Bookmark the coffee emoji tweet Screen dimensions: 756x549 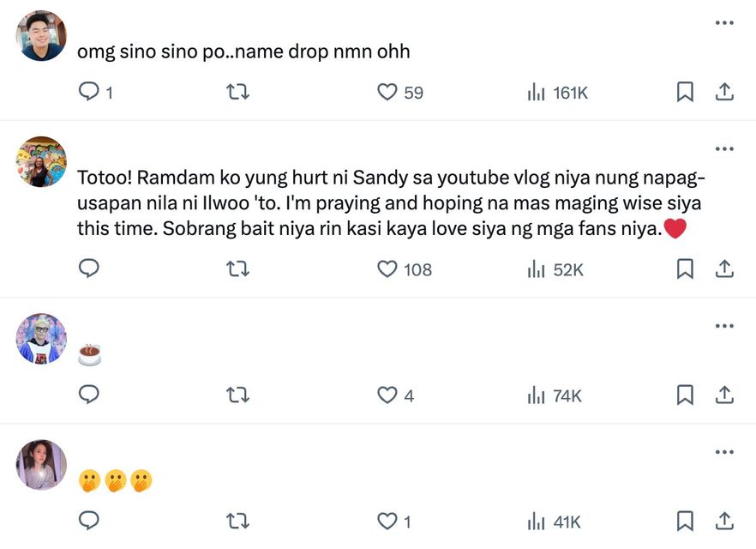coord(685,395)
